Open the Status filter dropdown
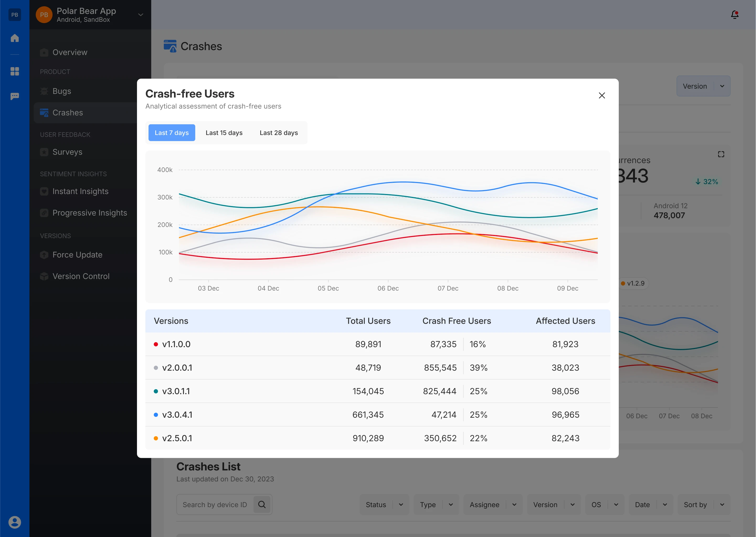This screenshot has width=756, height=537. (x=384, y=504)
